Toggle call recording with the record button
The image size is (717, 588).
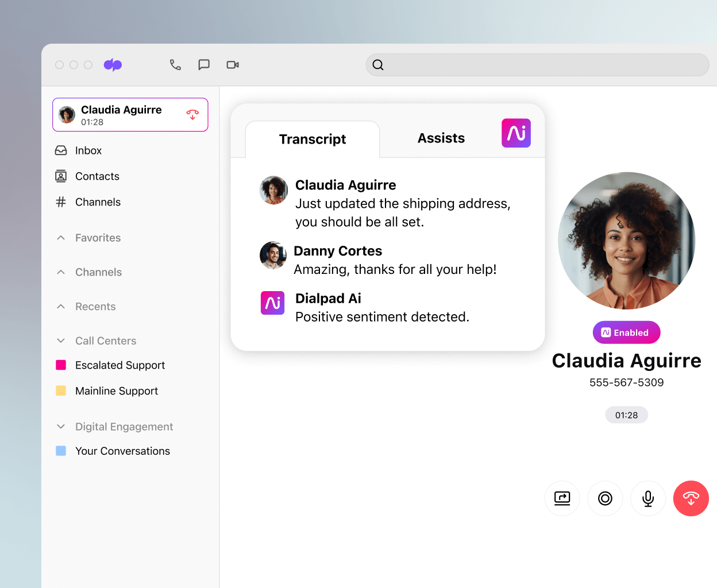[605, 498]
